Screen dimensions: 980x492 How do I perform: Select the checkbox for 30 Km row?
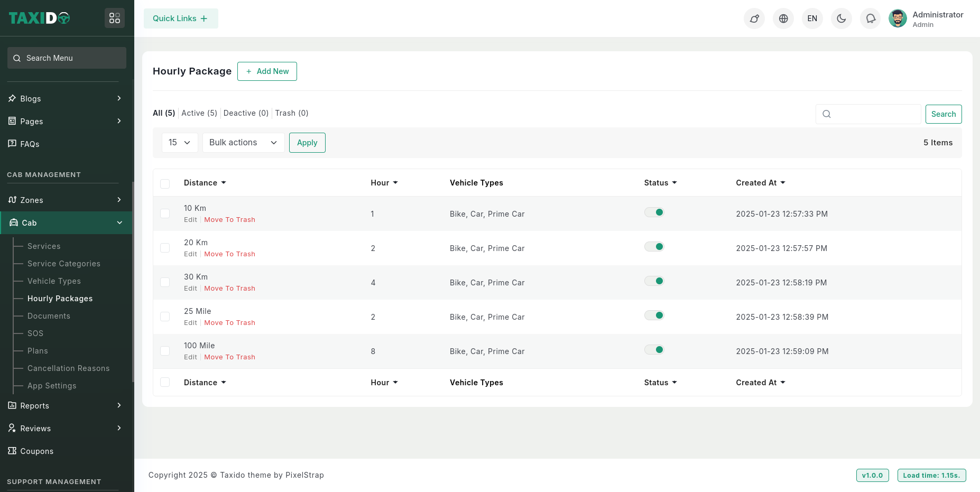point(165,282)
